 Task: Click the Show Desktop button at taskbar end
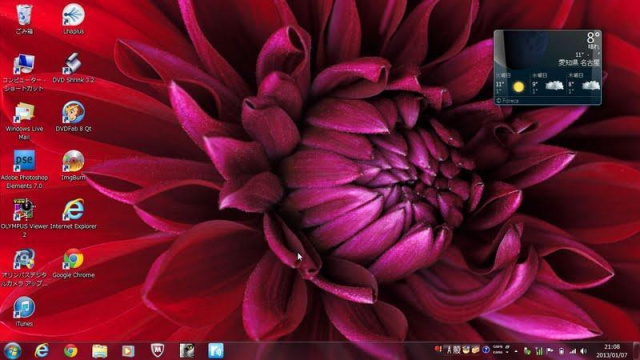pos(636,351)
